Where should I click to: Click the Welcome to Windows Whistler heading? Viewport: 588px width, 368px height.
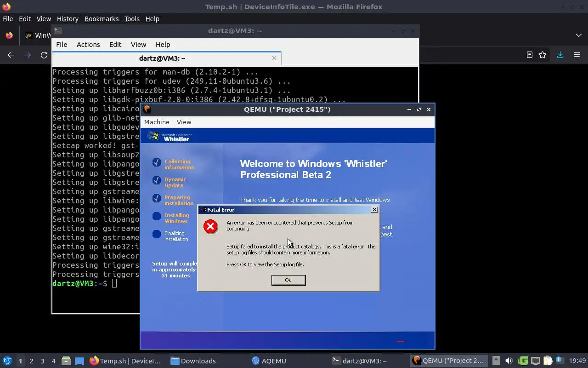(x=313, y=169)
